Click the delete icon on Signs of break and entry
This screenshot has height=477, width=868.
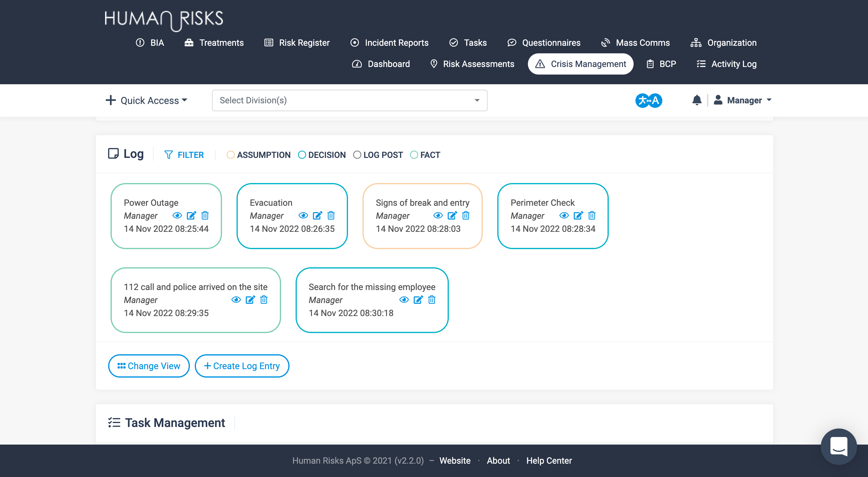[465, 215]
